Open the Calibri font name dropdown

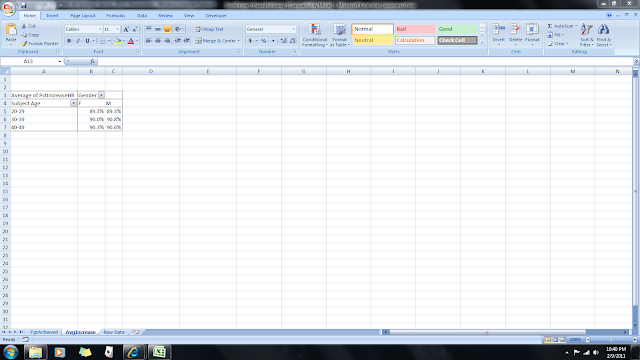click(x=100, y=29)
